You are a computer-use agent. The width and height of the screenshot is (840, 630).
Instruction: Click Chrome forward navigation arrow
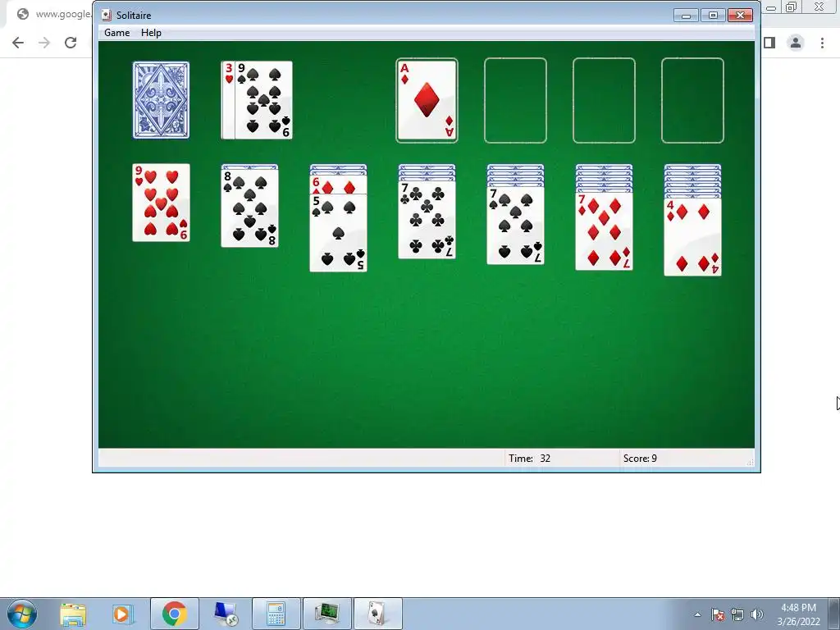44,43
